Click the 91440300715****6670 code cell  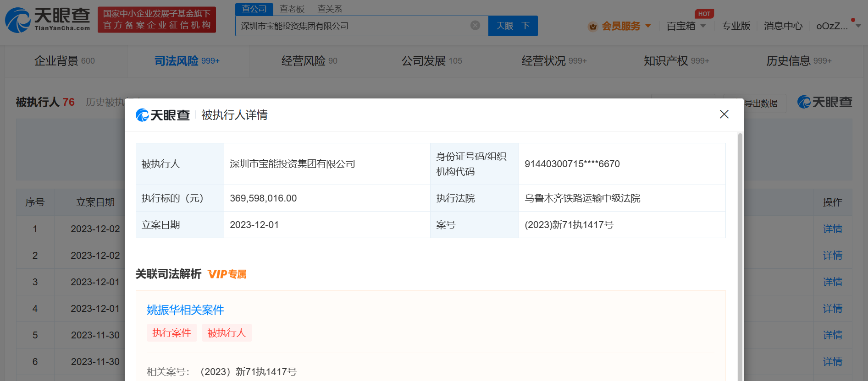pyautogui.click(x=622, y=164)
